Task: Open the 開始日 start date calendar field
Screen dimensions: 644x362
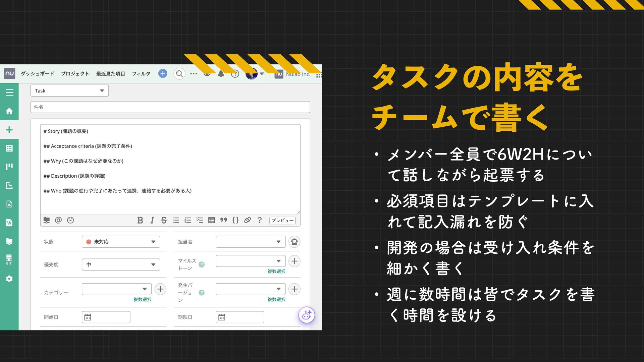Action: pyautogui.click(x=106, y=317)
